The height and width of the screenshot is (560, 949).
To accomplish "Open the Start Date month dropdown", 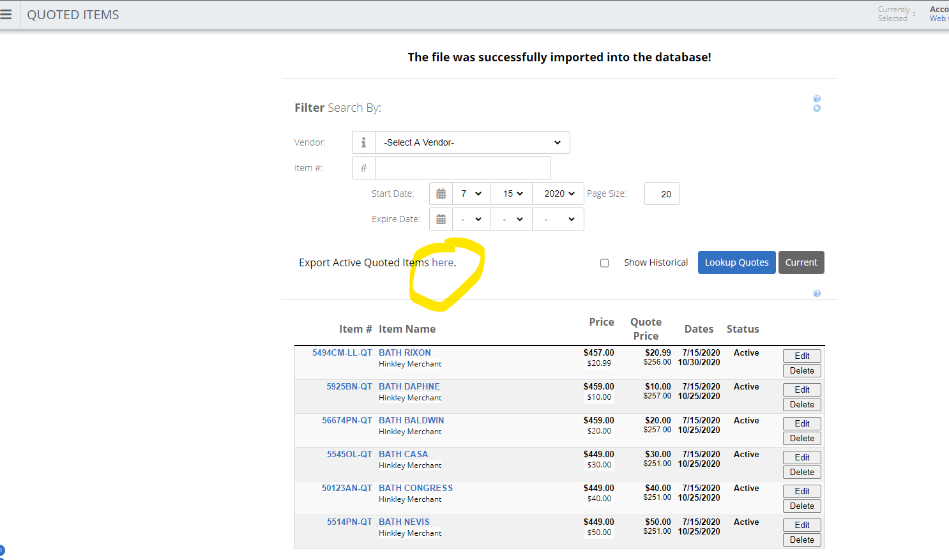I will point(471,193).
